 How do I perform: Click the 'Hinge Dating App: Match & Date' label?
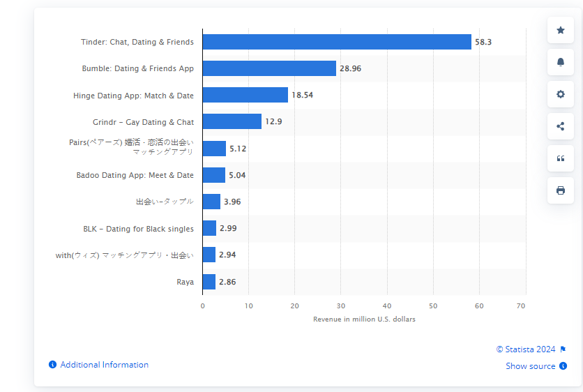pyautogui.click(x=133, y=96)
